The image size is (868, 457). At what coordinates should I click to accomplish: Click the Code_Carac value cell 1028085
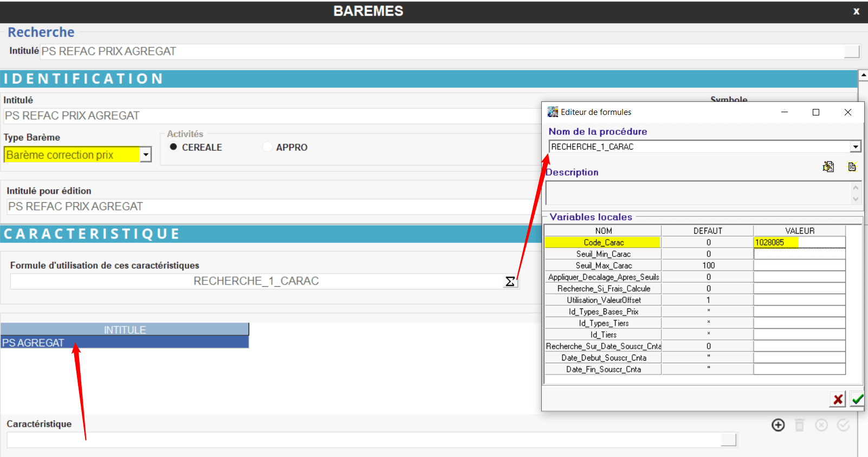pos(799,242)
